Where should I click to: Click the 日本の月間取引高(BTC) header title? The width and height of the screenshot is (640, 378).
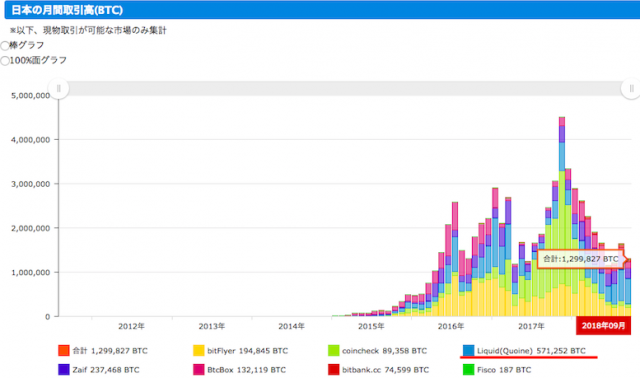(x=67, y=10)
